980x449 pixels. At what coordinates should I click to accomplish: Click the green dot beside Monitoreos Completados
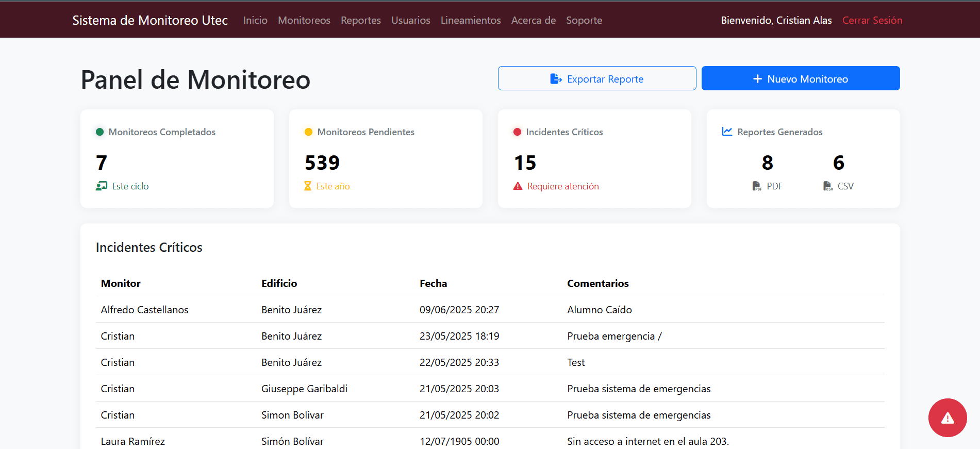tap(100, 132)
